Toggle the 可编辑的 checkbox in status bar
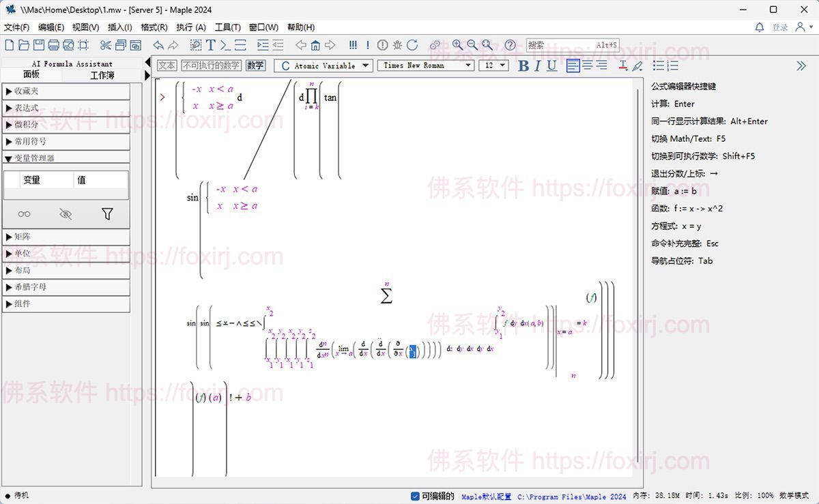 [x=415, y=496]
